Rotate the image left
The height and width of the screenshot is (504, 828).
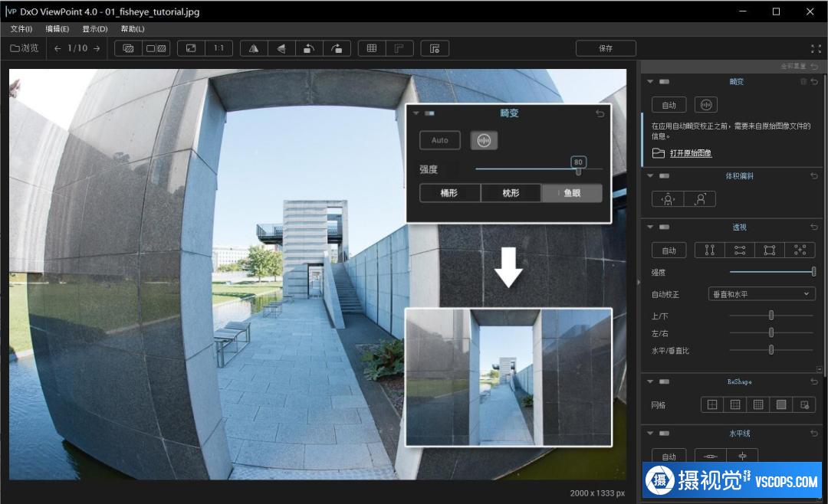click(x=309, y=48)
